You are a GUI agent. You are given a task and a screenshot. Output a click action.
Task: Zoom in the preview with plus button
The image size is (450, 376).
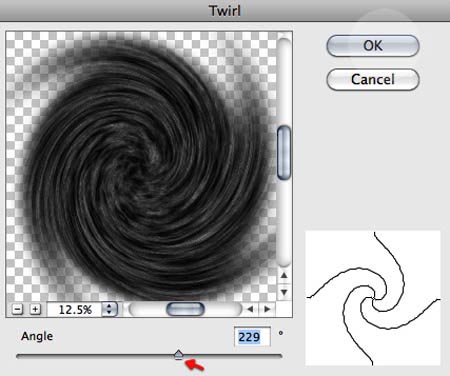point(35,310)
